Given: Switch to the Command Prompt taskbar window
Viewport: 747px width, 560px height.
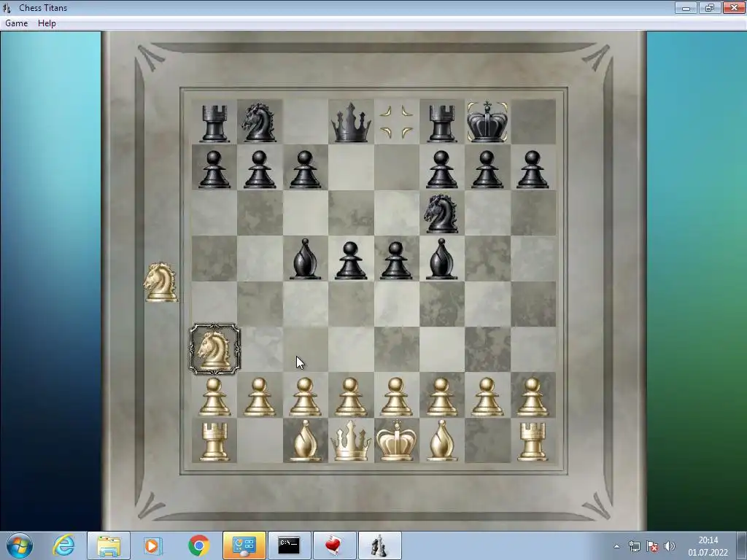Looking at the screenshot, I should (x=289, y=545).
